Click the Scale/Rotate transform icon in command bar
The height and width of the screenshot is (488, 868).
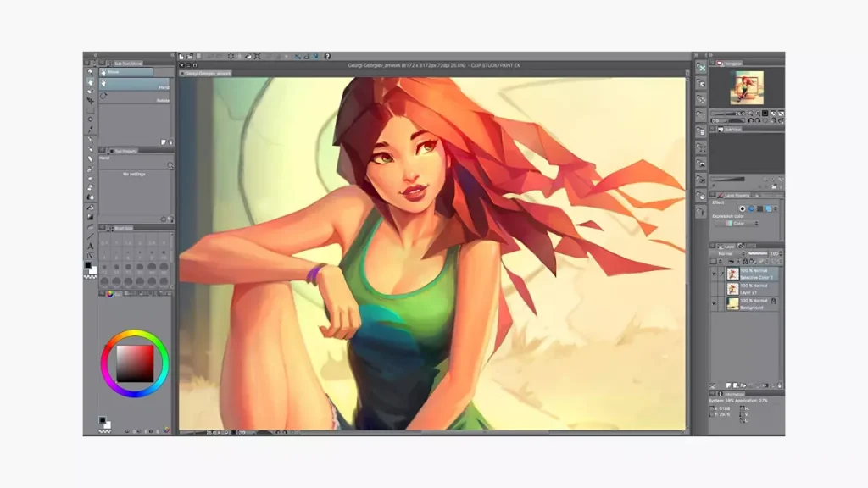pos(258,57)
